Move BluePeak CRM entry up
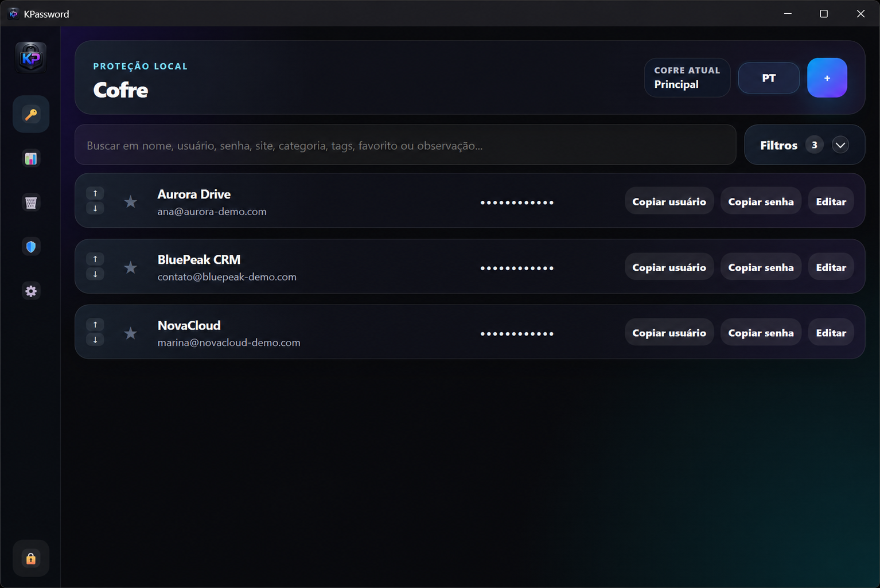This screenshot has height=588, width=880. tap(95, 259)
